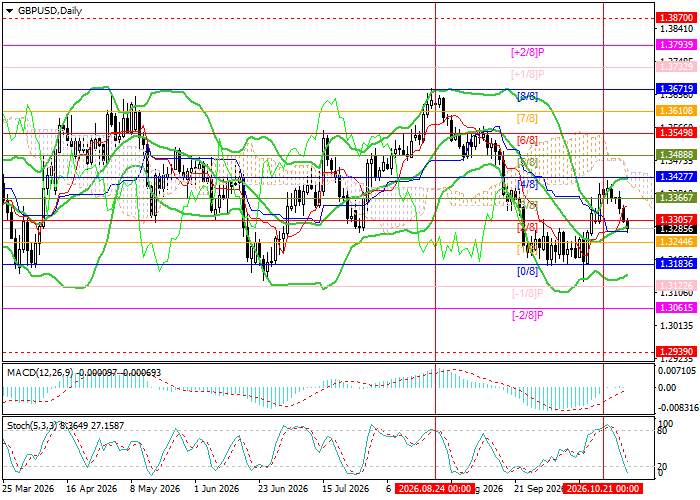The height and width of the screenshot is (500, 700).
Task: Select the 2026.08.24 00:00 date marker
Action: click(435, 489)
